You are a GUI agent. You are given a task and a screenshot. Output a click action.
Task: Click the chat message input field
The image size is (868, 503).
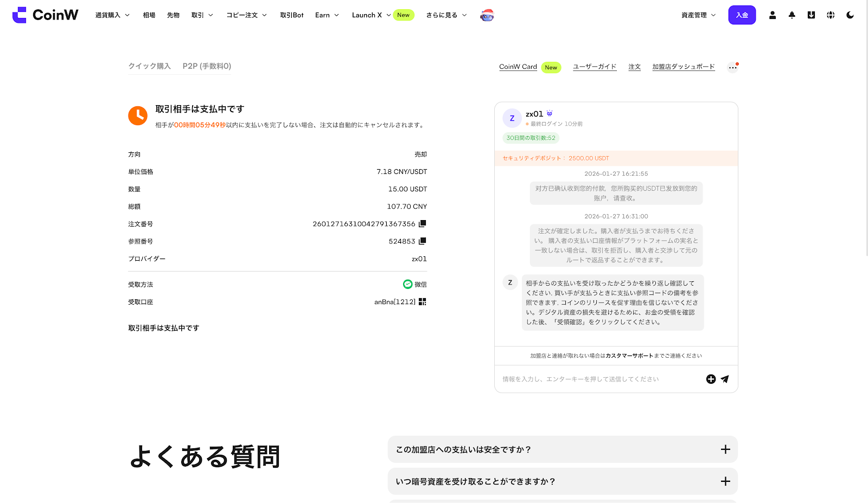click(x=597, y=379)
